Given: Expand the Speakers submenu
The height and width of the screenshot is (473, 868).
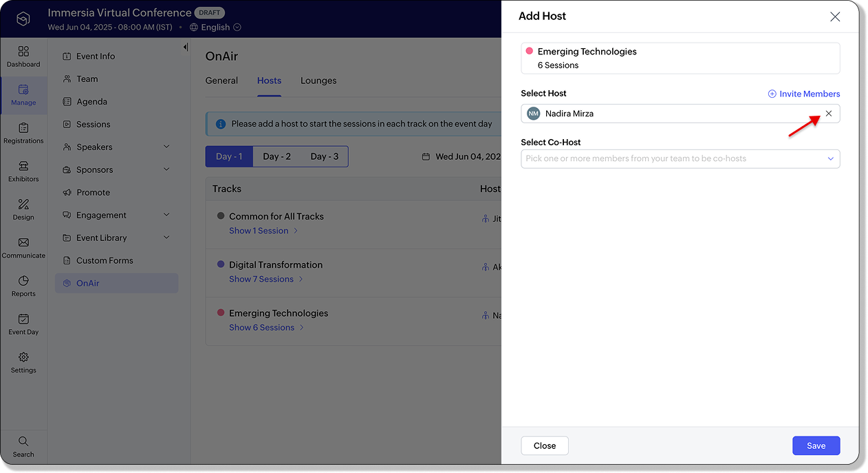Looking at the screenshot, I should [166, 147].
